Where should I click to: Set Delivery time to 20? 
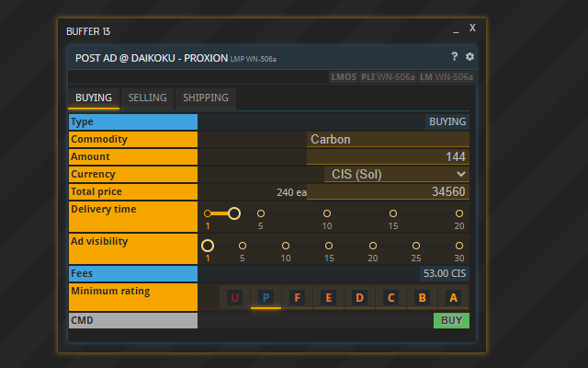tap(459, 213)
